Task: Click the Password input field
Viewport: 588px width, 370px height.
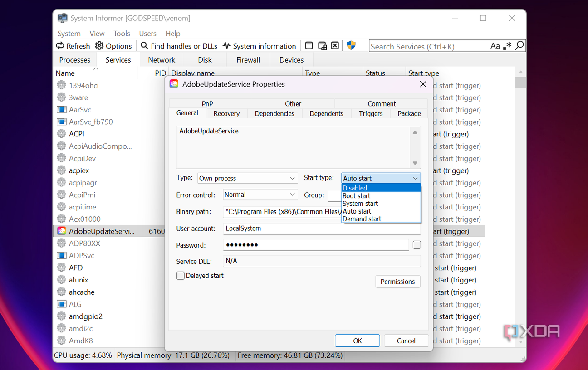Action: click(x=316, y=245)
